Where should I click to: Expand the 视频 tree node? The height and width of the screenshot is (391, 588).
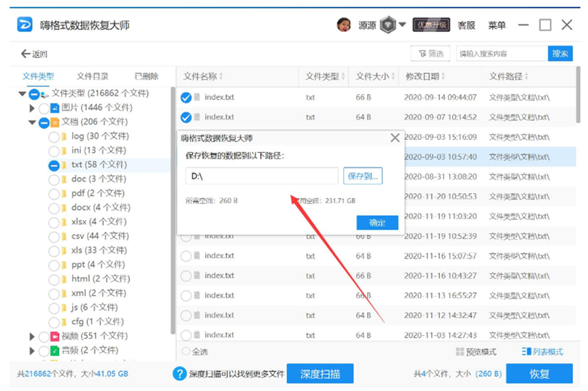32,336
